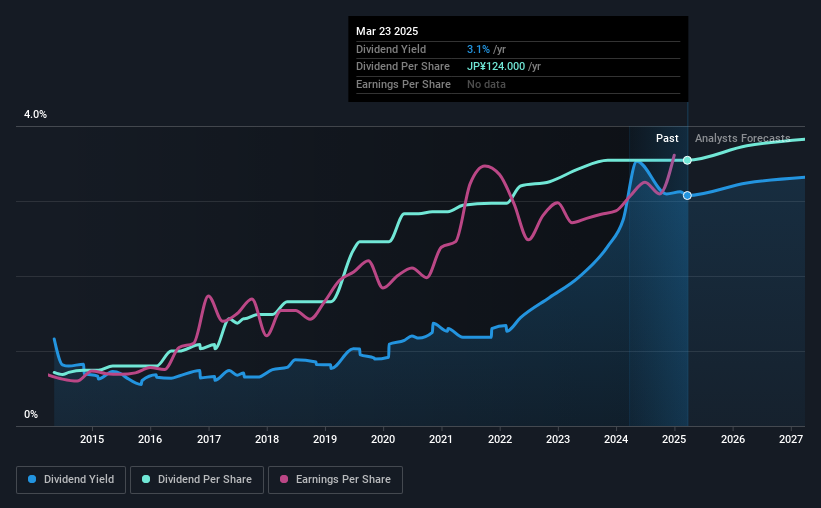Click the 'No data' earnings value in tooltip
The height and width of the screenshot is (508, 821).
486,84
